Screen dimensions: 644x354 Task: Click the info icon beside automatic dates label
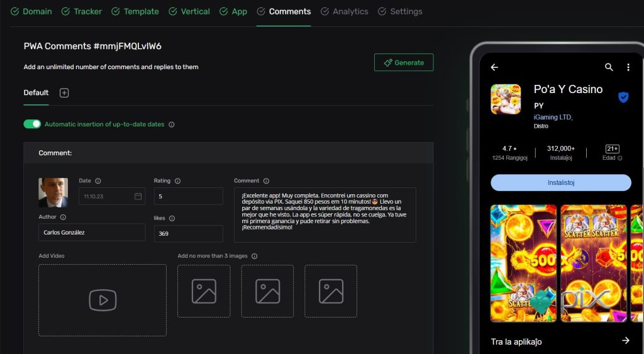tap(172, 124)
